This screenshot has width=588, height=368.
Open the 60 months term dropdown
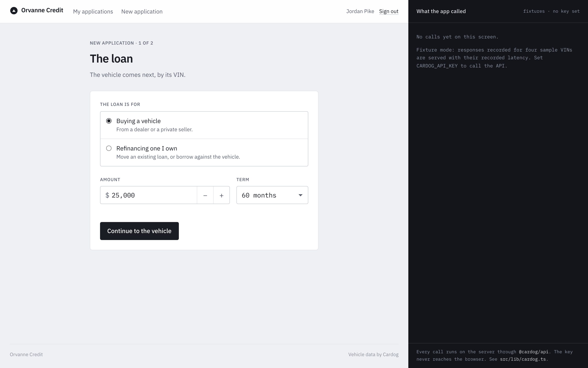(x=272, y=195)
